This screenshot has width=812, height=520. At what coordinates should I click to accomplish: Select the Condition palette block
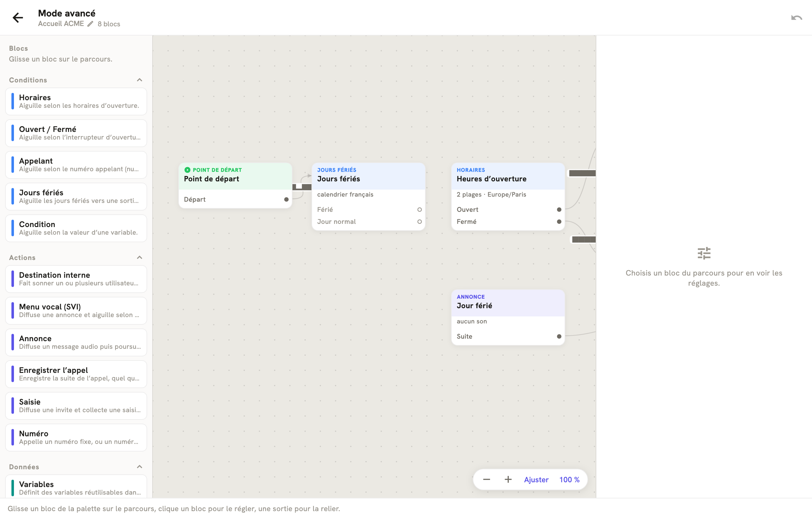(76, 228)
